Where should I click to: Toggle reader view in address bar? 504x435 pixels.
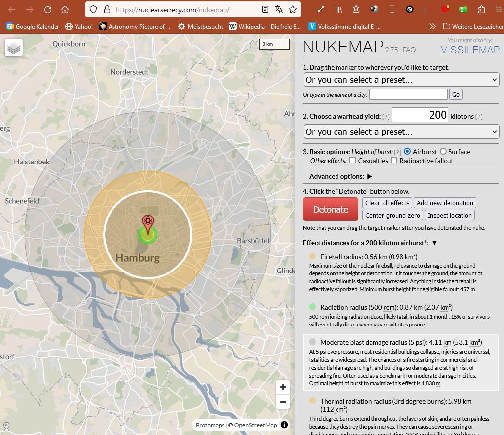pyautogui.click(x=265, y=9)
